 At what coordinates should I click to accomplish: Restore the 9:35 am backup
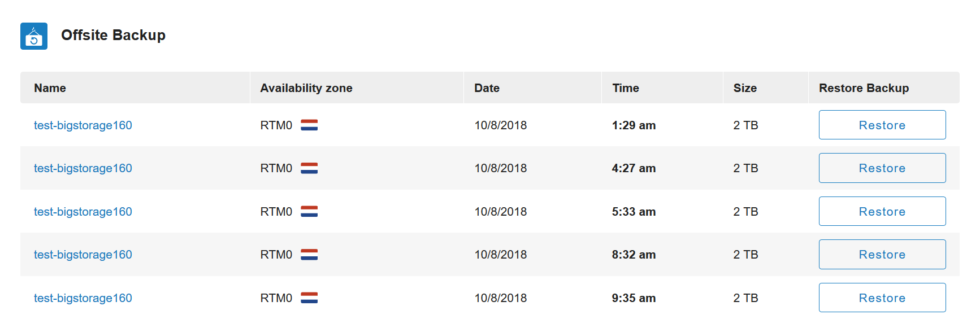point(882,298)
